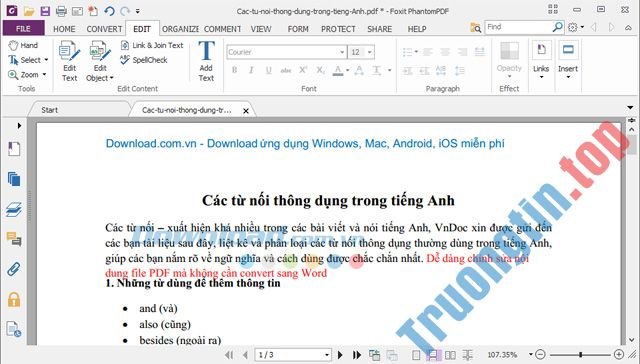
Task: Go to the next page
Action: [x=340, y=355]
